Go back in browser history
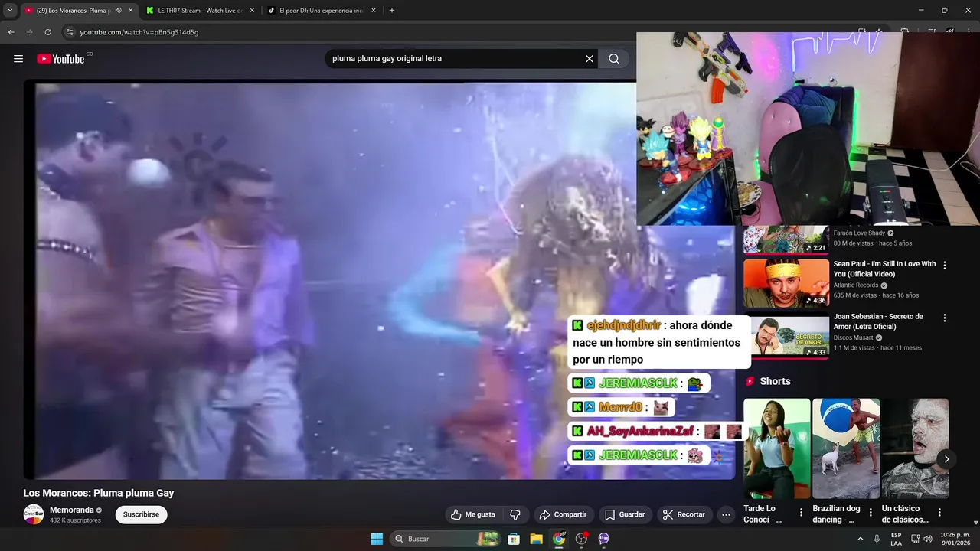This screenshot has height=551, width=980. tap(11, 32)
